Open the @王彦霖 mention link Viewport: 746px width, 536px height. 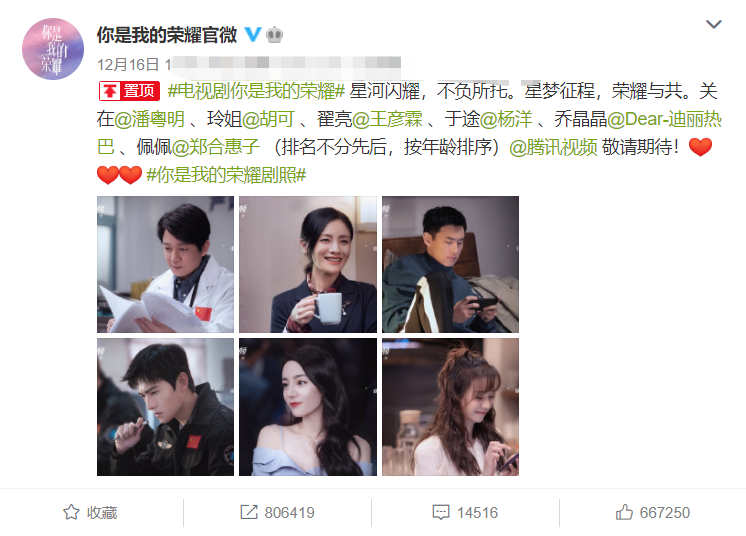pos(387,119)
